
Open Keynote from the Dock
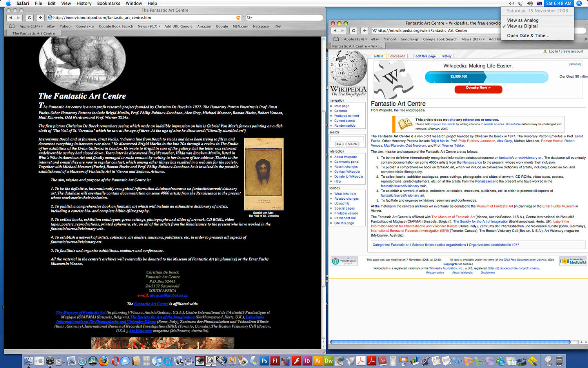[403, 361]
